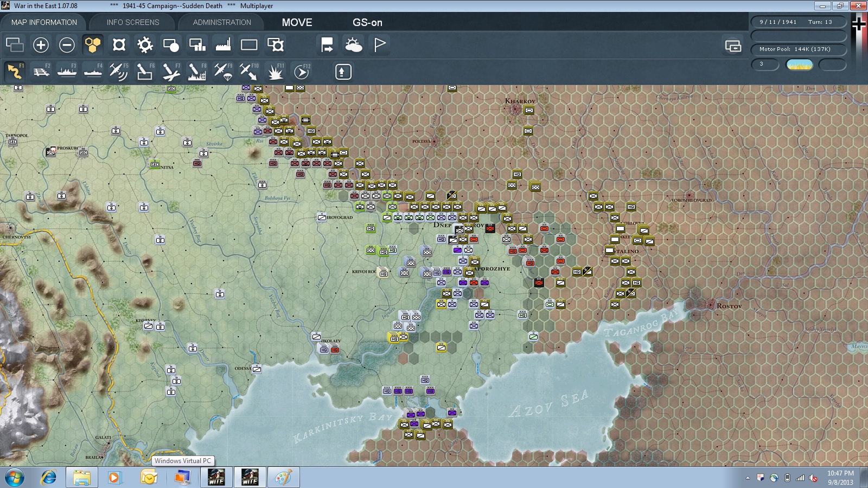The width and height of the screenshot is (868, 488).
Task: Select the F8 bomb city mode
Action: click(197, 72)
